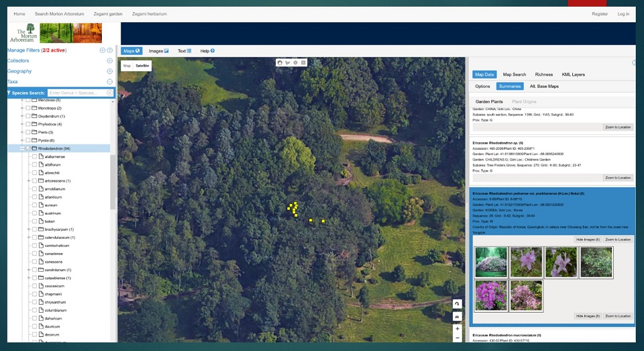Switch the base map to Map view

coord(127,66)
